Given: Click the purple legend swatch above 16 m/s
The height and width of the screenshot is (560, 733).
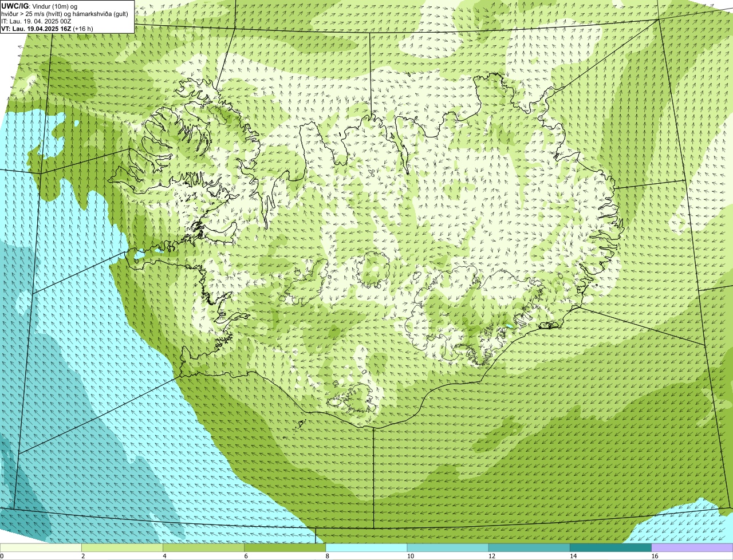Looking at the screenshot, I should pyautogui.click(x=692, y=547).
